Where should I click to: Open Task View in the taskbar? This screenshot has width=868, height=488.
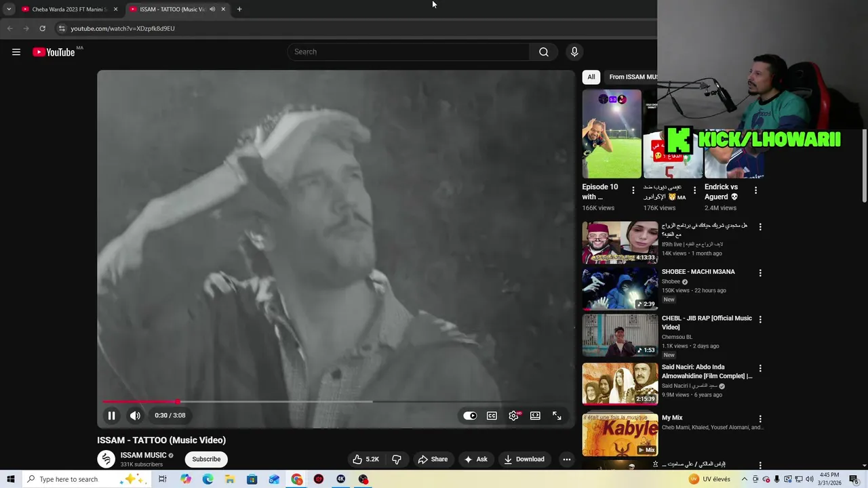tap(163, 479)
